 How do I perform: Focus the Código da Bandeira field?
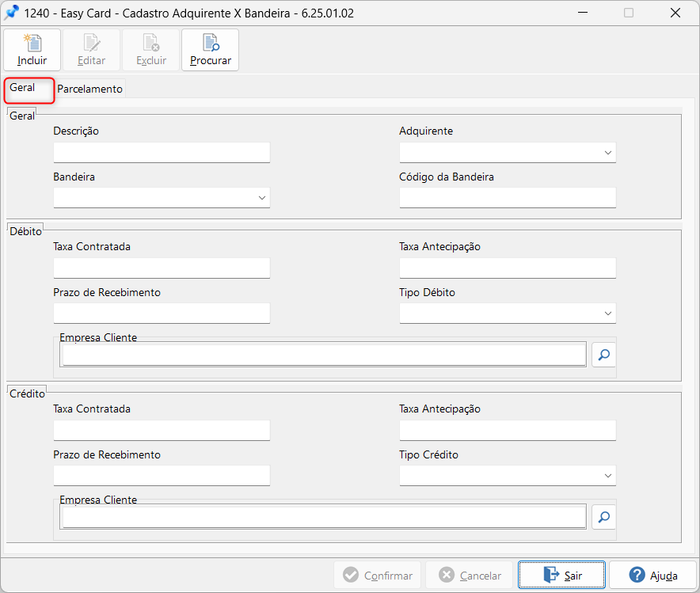tap(507, 198)
